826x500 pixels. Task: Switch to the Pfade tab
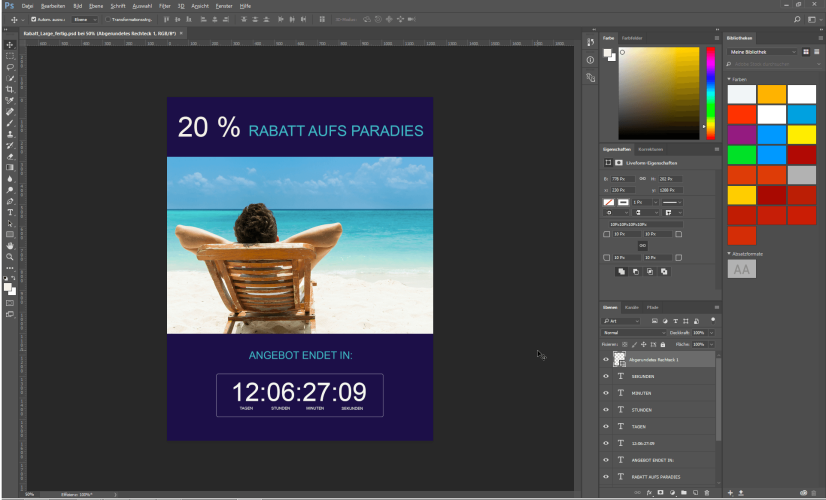[653, 307]
